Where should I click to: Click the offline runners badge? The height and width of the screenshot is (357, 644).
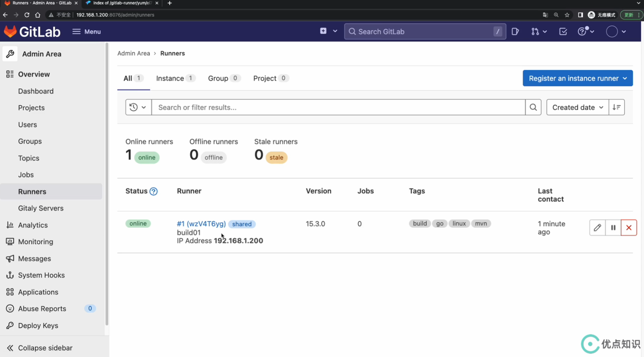(x=213, y=157)
